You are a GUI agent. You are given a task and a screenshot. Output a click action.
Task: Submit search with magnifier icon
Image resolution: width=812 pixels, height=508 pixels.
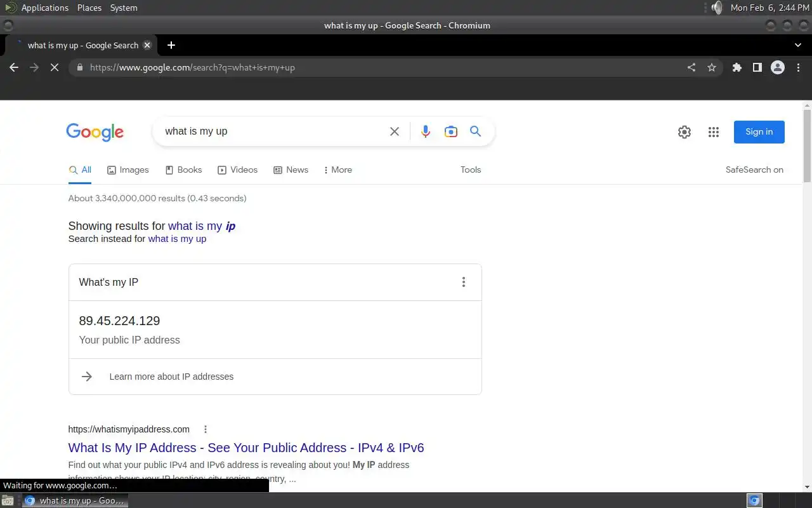click(x=475, y=131)
